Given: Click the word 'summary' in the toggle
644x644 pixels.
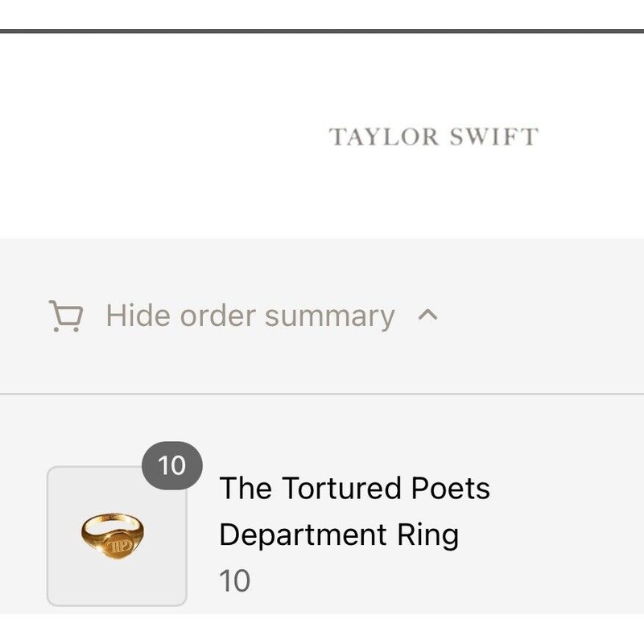Looking at the screenshot, I should (x=329, y=316).
